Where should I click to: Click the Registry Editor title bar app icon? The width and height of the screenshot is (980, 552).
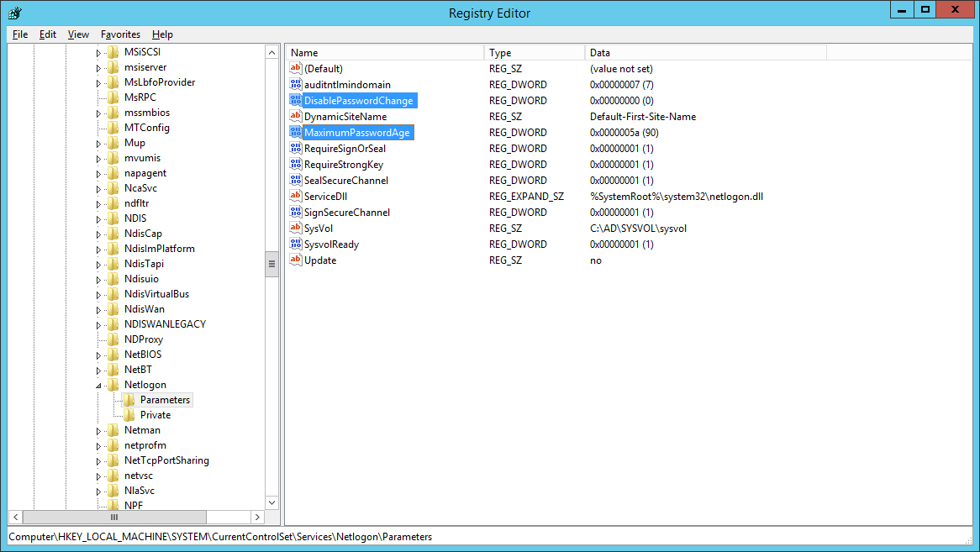pos(16,13)
